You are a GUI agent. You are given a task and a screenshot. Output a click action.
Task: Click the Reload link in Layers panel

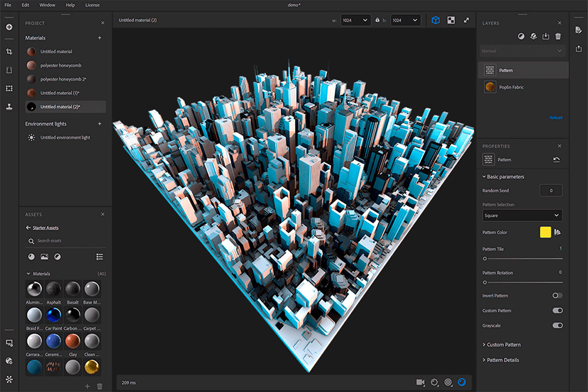556,118
